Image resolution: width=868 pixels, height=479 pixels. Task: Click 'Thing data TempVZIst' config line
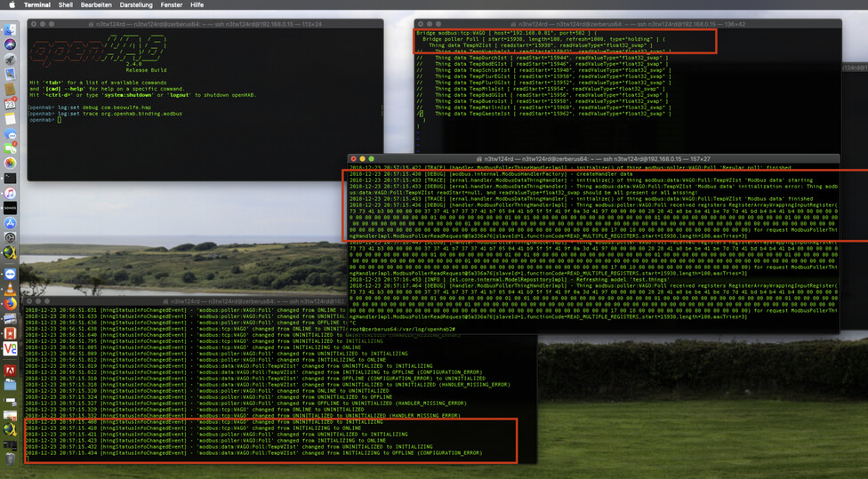point(542,45)
